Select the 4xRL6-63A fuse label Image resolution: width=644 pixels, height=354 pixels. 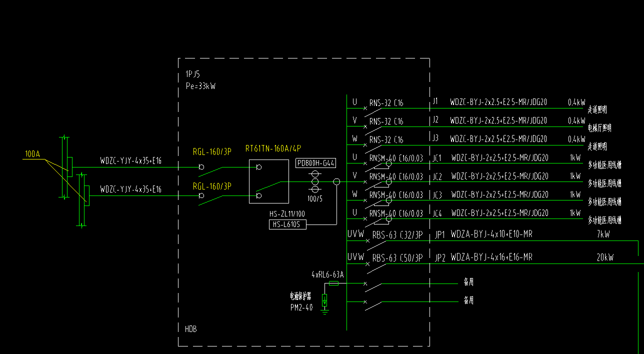click(x=328, y=274)
